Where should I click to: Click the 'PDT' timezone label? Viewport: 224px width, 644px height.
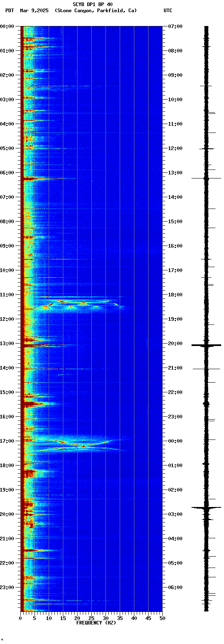click(9, 11)
